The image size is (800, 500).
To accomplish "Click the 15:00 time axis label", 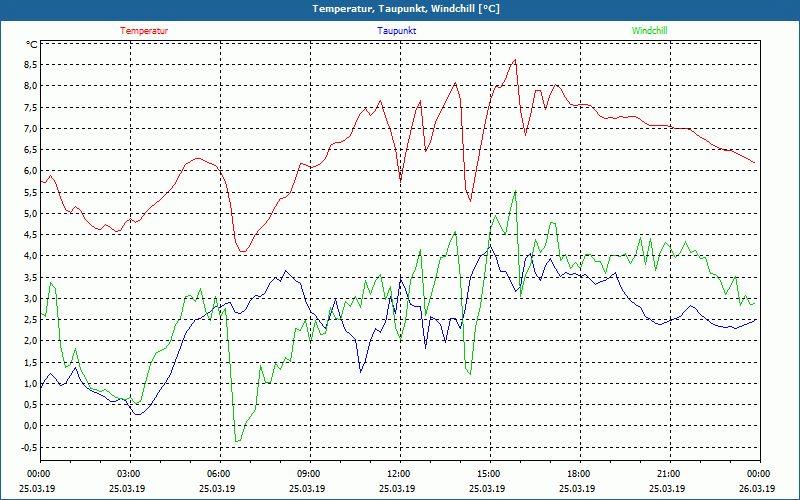I will (490, 473).
